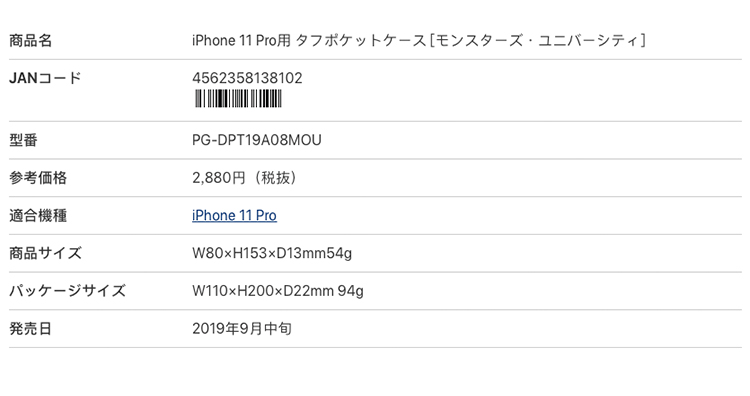Viewport: 750px width, 396px height.
Task: Click the package size W110×H200×D22mm 94g value
Action: coord(278,291)
